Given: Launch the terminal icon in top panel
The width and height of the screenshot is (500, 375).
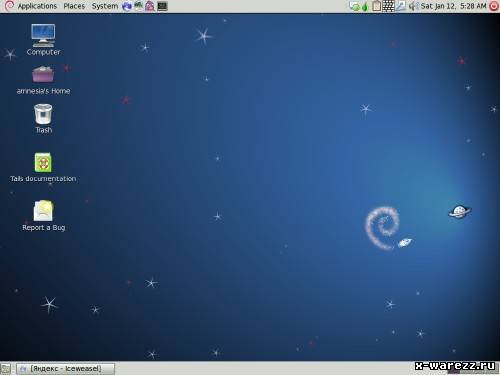Looking at the screenshot, I should [x=162, y=6].
